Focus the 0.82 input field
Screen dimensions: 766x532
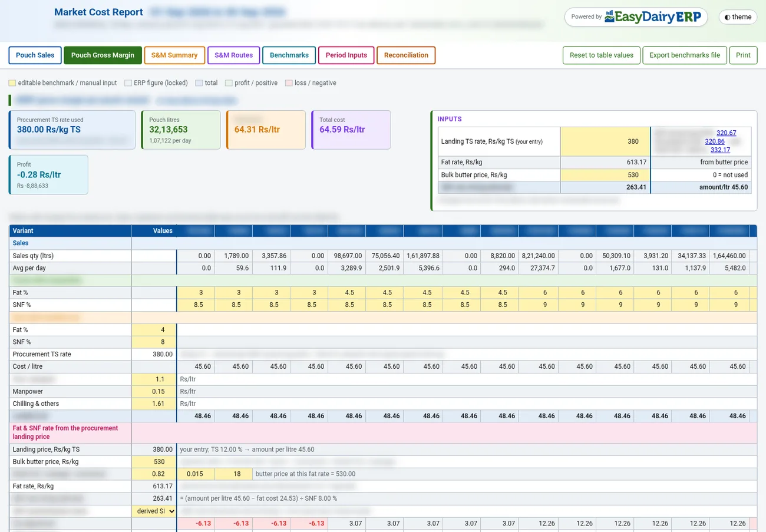[154, 474]
